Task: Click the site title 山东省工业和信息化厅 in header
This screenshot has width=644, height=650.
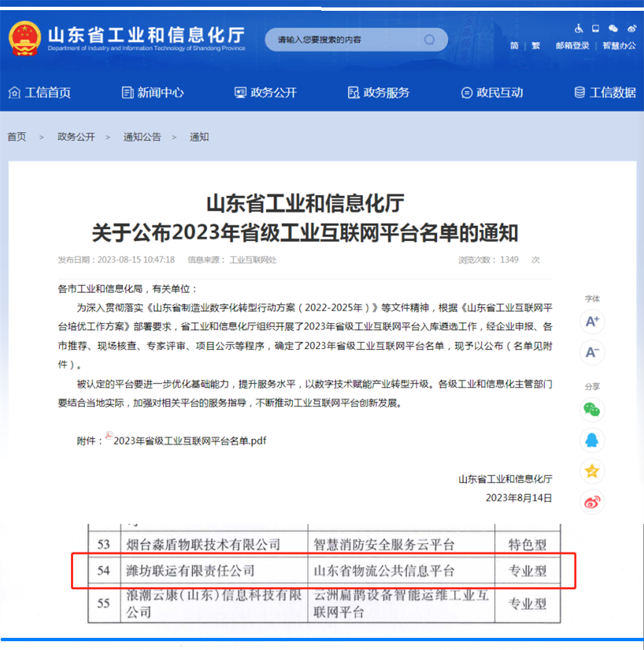Action: click(146, 36)
